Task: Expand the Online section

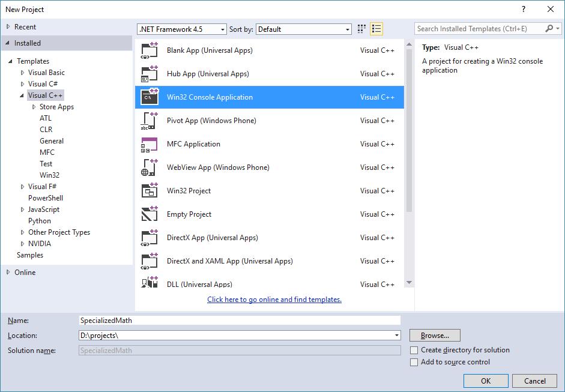Action: pos(8,273)
